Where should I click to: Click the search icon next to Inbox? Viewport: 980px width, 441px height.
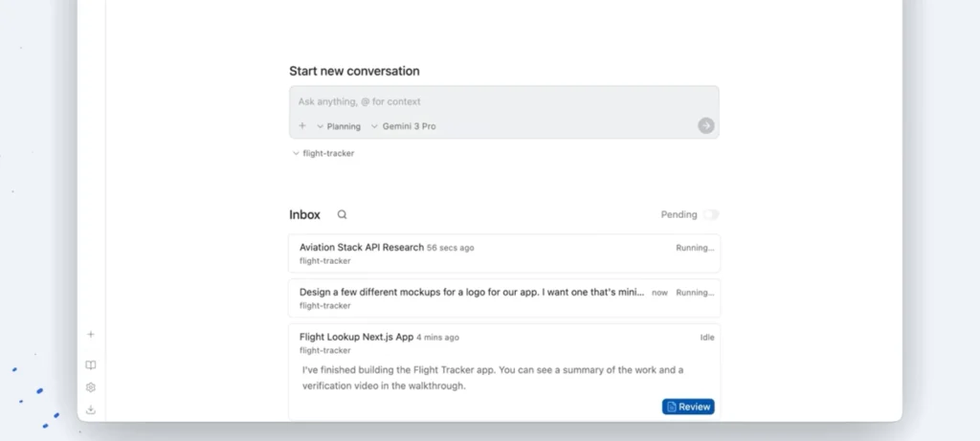[342, 215]
